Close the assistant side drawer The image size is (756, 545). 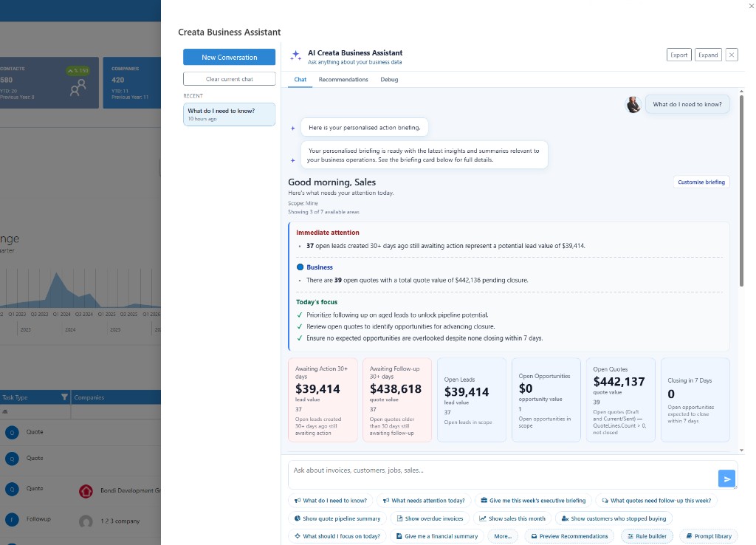click(751, 6)
